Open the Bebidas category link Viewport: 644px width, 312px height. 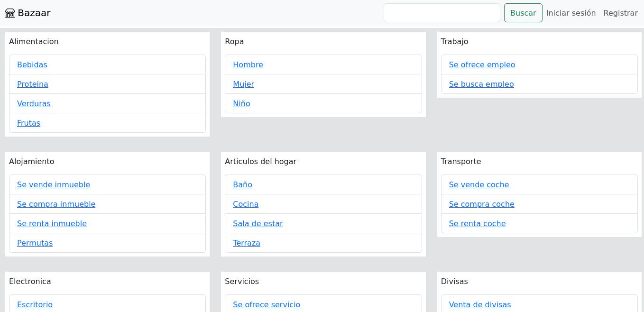(x=32, y=64)
